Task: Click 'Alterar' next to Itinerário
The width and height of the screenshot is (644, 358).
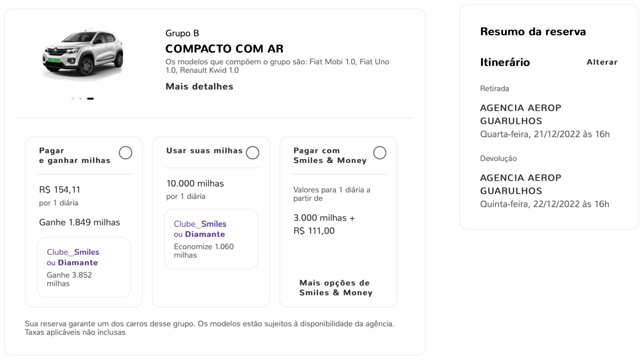Action: click(602, 62)
